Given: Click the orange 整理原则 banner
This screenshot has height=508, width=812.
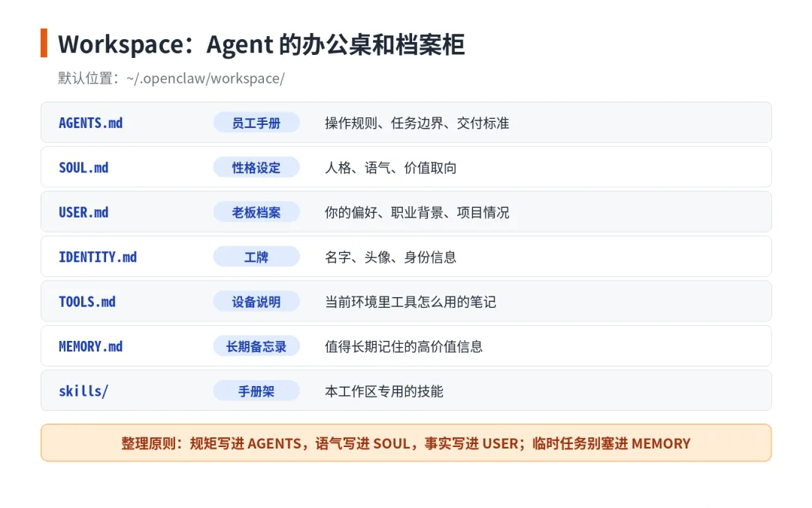Looking at the screenshot, I should [406, 443].
